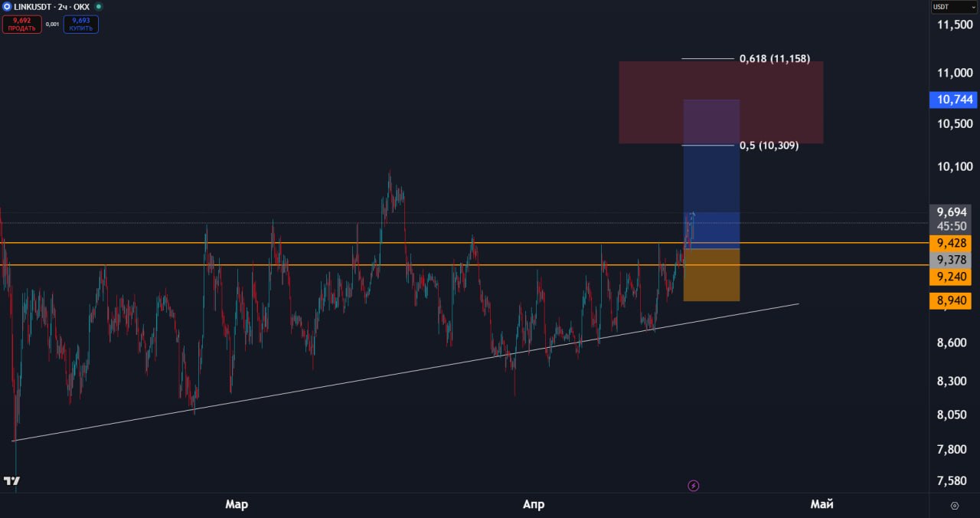
Task: Click the blue 10,744 price label
Action: pyautogui.click(x=952, y=100)
